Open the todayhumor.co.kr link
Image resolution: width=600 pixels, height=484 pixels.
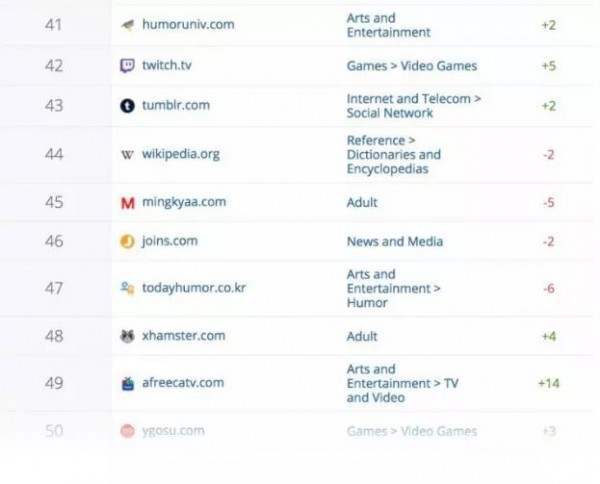pos(194,288)
